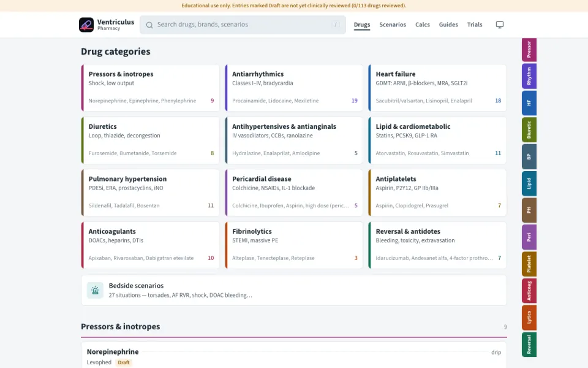This screenshot has width=588, height=368.
Task: Open the Anticoagulants category card
Action: 151,245
